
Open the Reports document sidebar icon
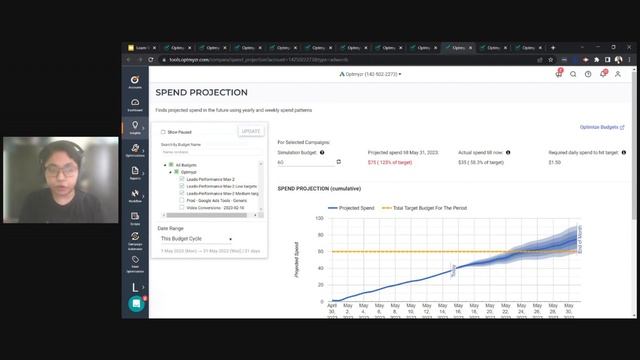pos(135,172)
